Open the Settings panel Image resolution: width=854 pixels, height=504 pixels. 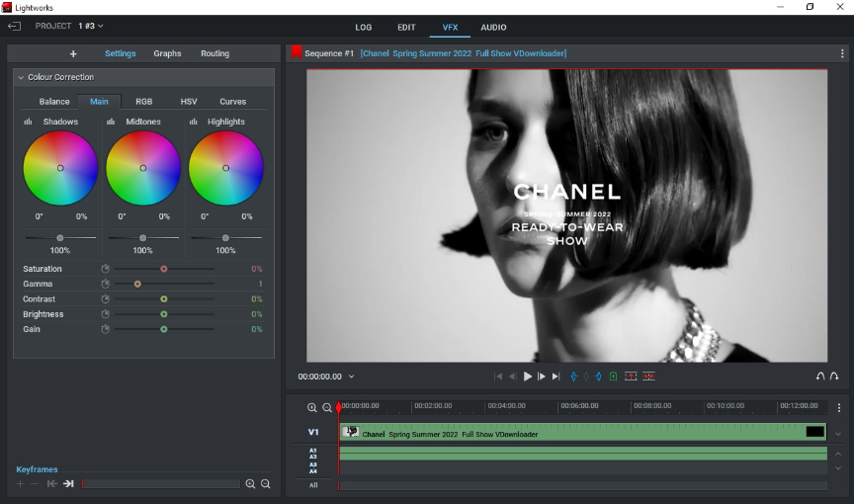(x=120, y=53)
